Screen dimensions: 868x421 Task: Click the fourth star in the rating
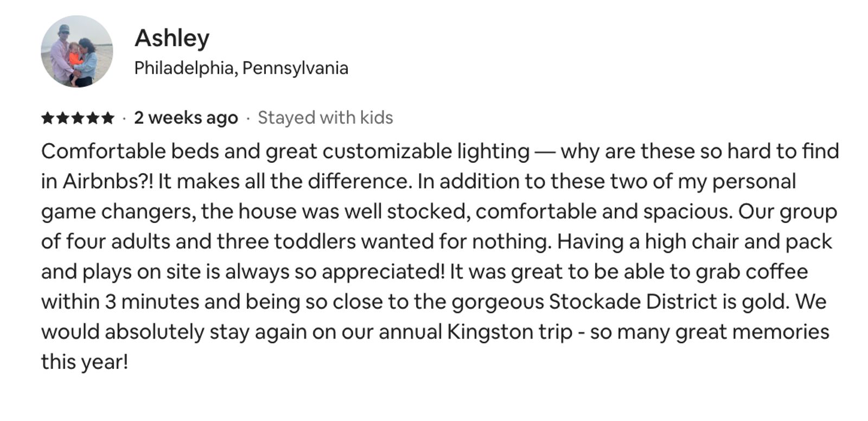coord(93,118)
